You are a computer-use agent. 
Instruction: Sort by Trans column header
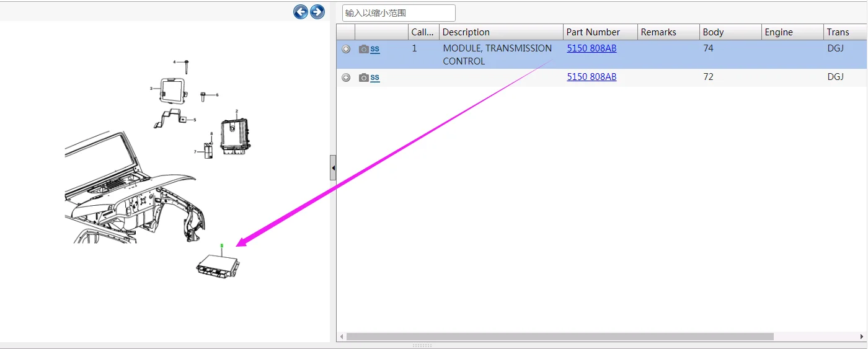(845, 32)
